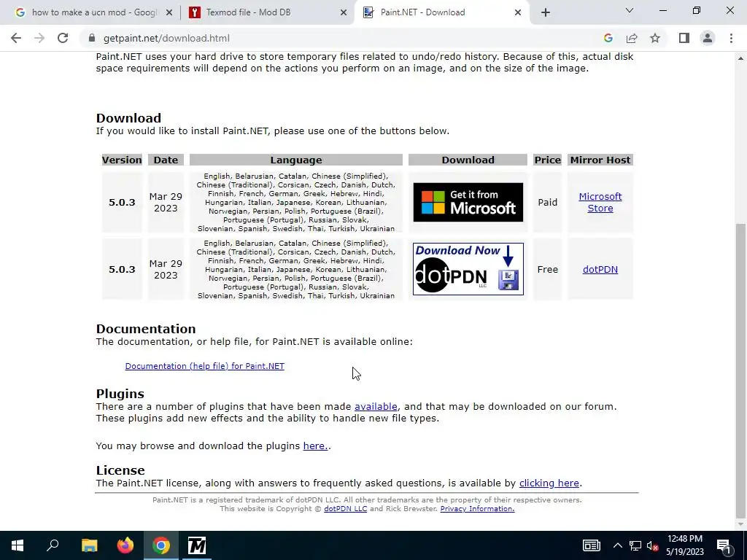Open a new browser tab
This screenshot has width=747, height=560.
click(x=546, y=12)
